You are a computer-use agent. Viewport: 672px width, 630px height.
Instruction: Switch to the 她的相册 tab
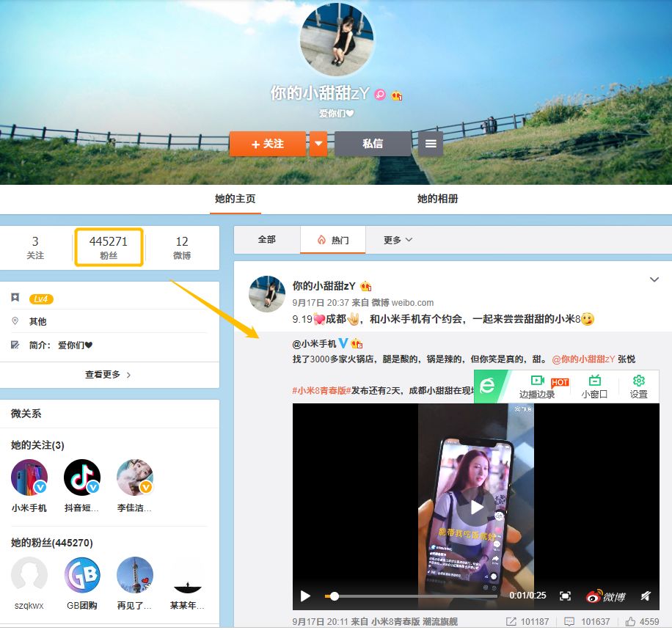click(x=437, y=199)
